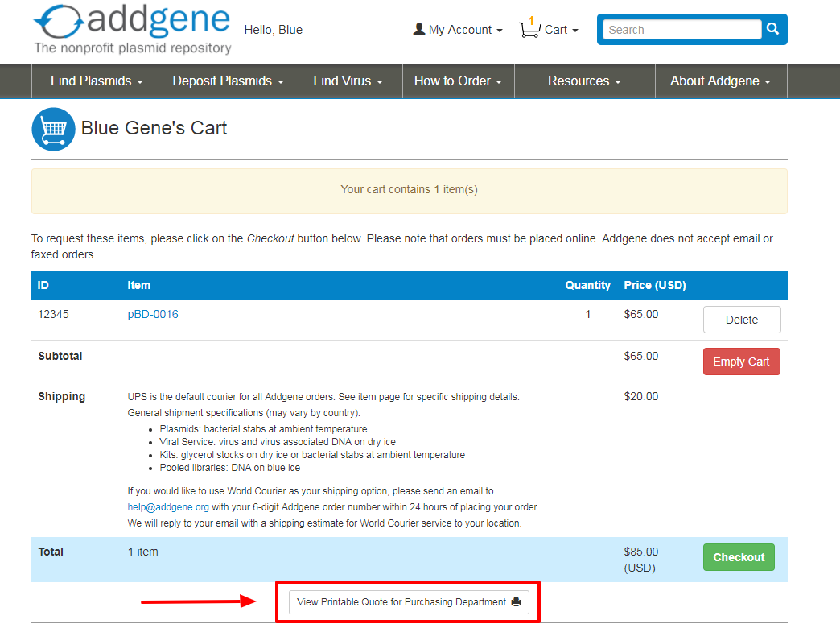Click the Blue Gene's Cart heading
840x624 pixels.
click(x=154, y=128)
